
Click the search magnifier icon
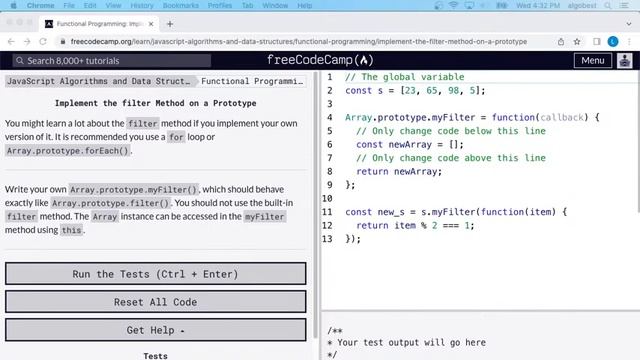20,61
